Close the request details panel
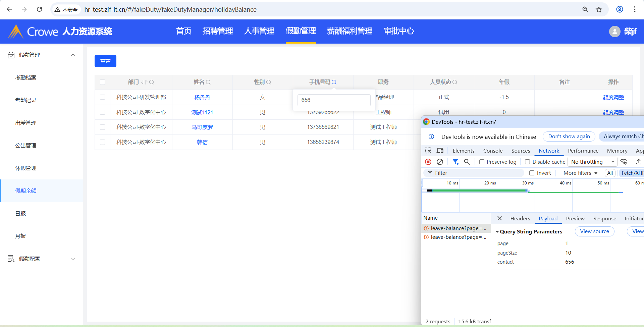 pos(499,218)
